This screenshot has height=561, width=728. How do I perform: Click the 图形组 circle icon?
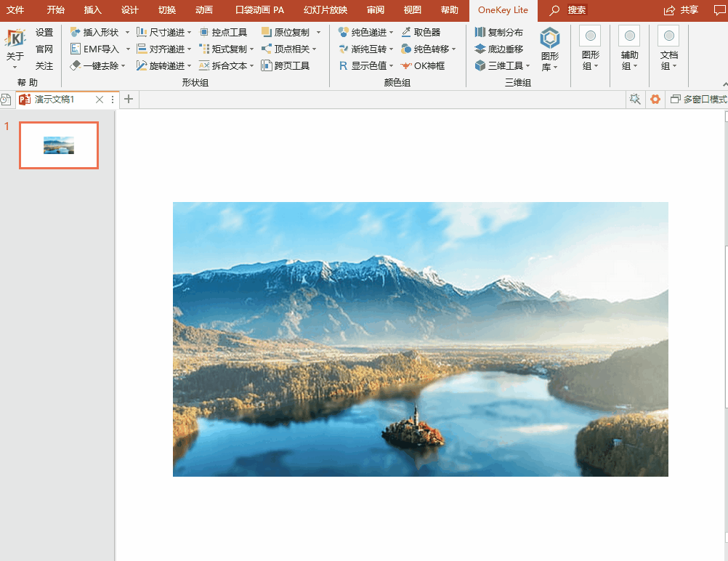(x=590, y=36)
